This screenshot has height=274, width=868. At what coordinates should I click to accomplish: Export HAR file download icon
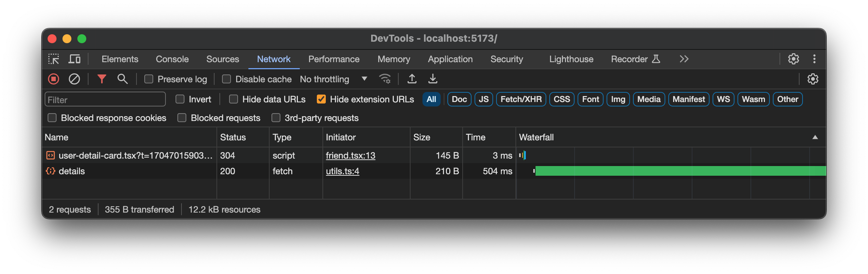(x=433, y=79)
